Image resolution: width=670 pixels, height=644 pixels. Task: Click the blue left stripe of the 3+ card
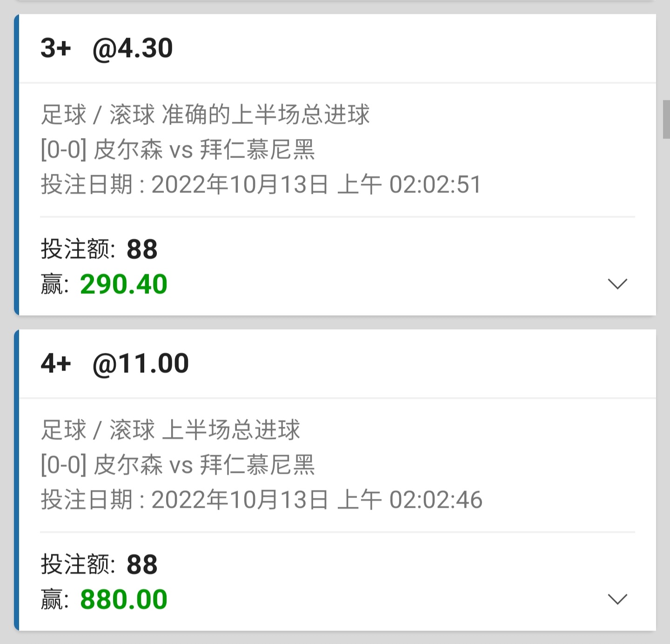pos(17,165)
